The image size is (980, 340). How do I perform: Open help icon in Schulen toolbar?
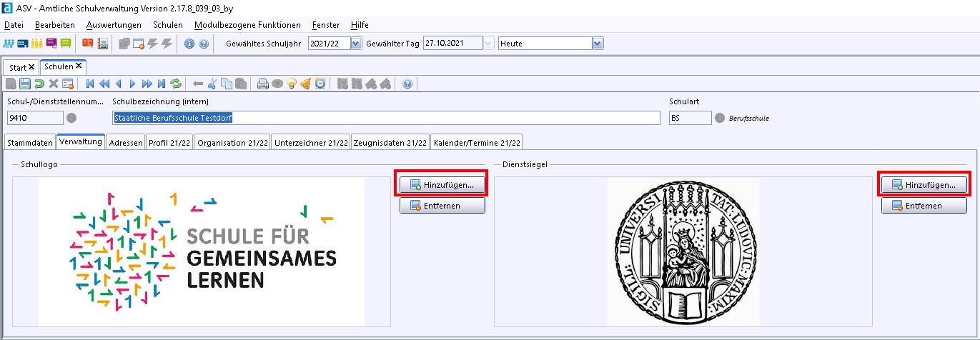pyautogui.click(x=407, y=84)
